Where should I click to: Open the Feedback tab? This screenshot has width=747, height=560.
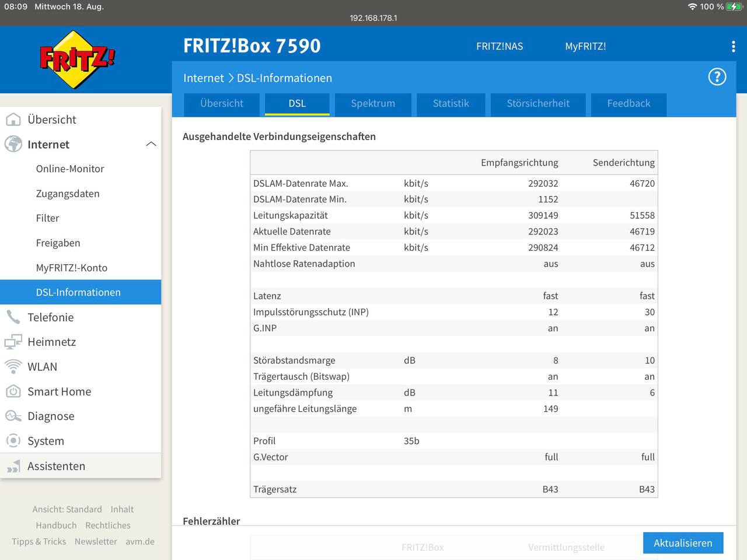629,104
